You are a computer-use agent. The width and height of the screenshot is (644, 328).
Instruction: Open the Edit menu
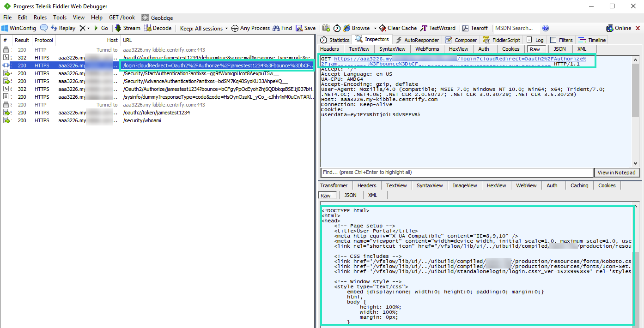tap(23, 18)
